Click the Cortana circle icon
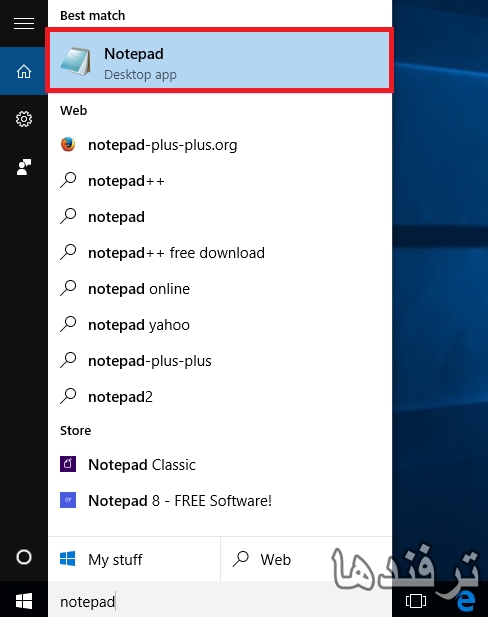This screenshot has width=488, height=617. tap(24, 557)
